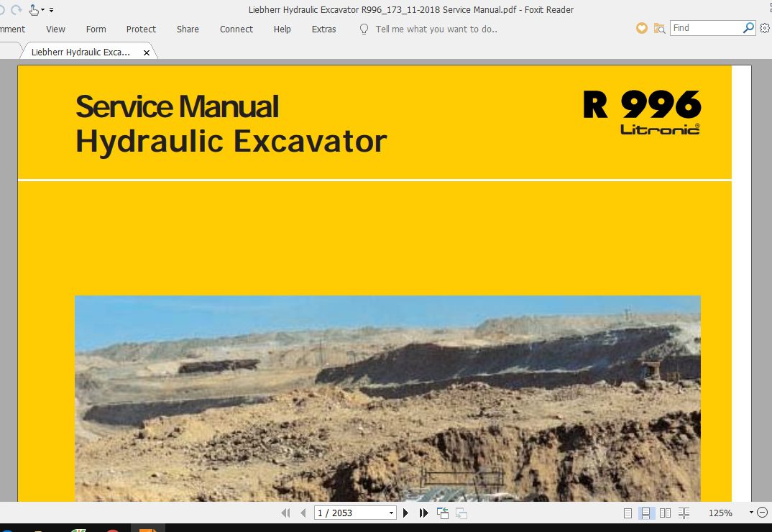Click the Redo arrow icon

(17, 9)
